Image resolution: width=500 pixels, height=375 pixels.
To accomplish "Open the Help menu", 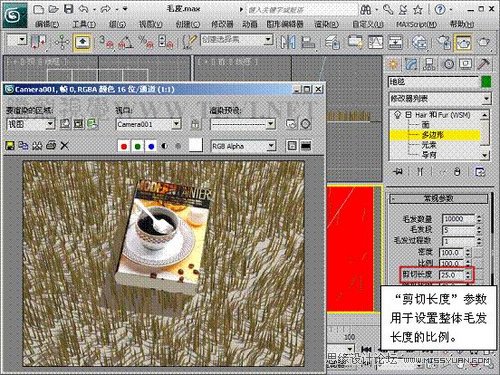I will coord(462,24).
